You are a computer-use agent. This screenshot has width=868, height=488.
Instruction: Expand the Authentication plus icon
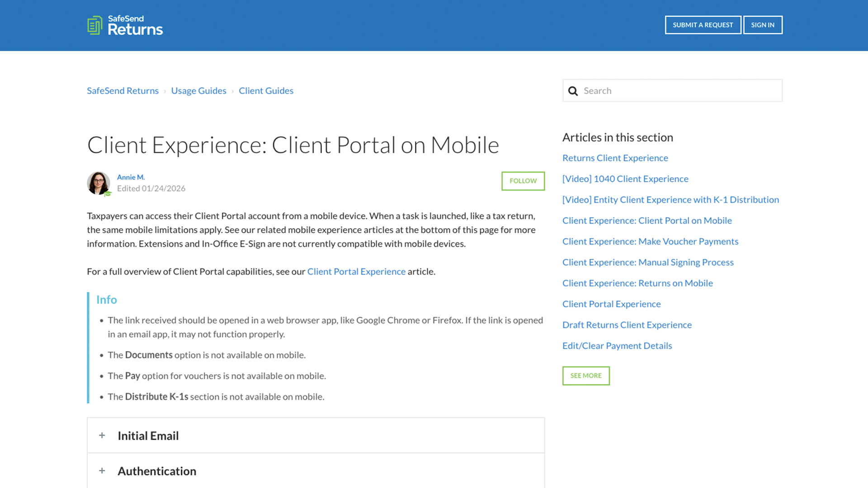(102, 471)
